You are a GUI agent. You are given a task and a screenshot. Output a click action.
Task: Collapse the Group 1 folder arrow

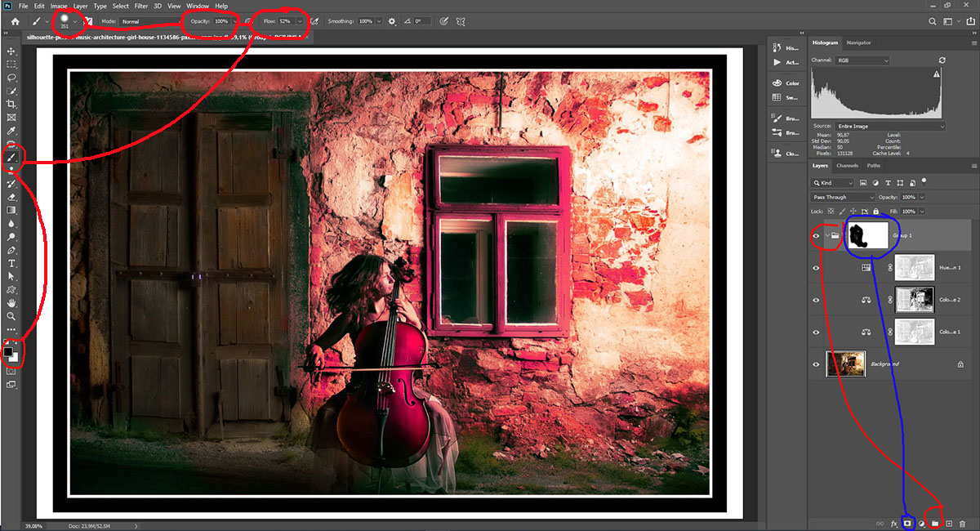click(x=826, y=236)
